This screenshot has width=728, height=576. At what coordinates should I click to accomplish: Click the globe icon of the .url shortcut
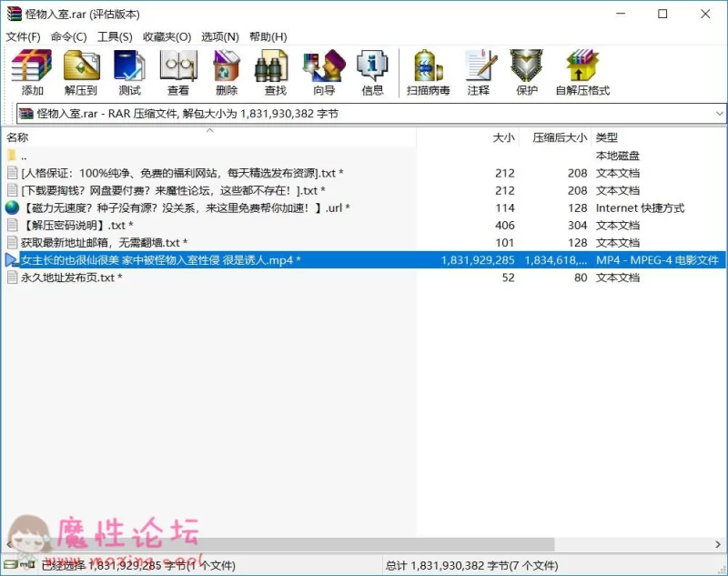coord(12,207)
